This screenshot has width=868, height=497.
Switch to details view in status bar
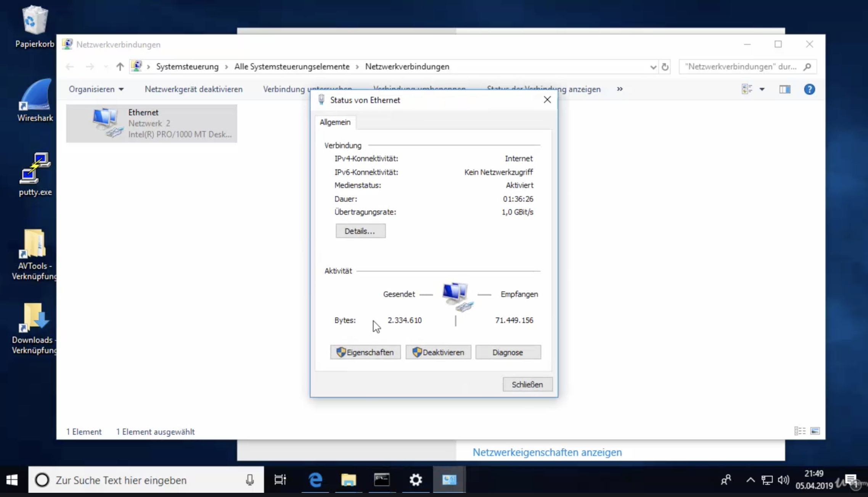[x=800, y=431]
